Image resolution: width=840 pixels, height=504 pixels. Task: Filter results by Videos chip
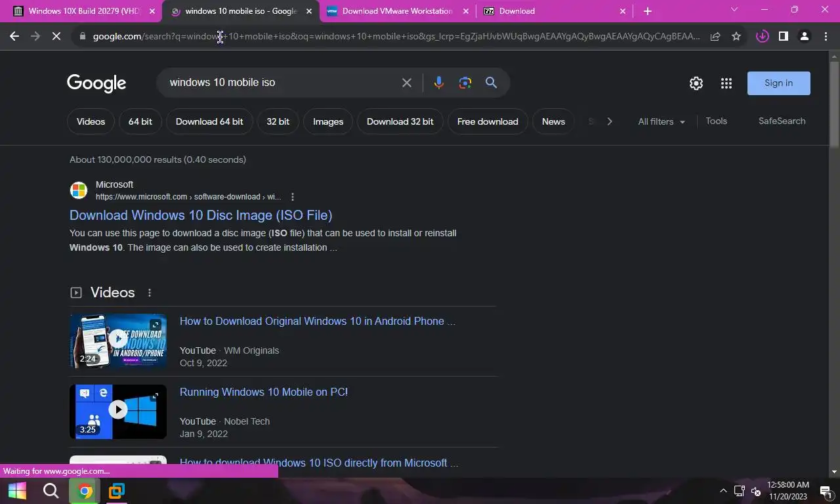click(x=91, y=121)
